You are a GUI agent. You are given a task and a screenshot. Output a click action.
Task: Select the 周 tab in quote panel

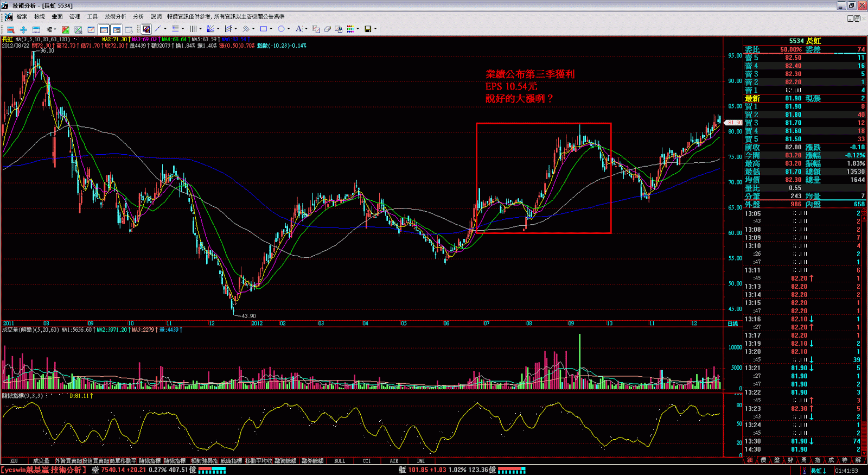pyautogui.click(x=804, y=460)
